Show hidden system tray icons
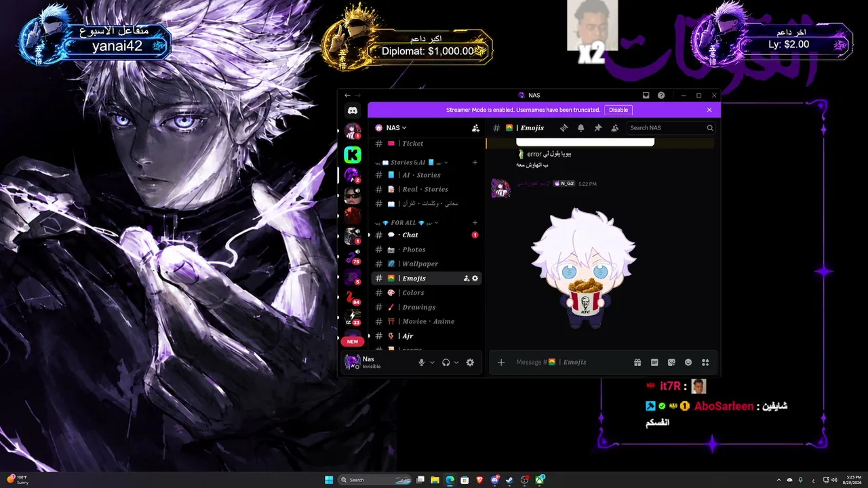The image size is (868, 488). [778, 480]
